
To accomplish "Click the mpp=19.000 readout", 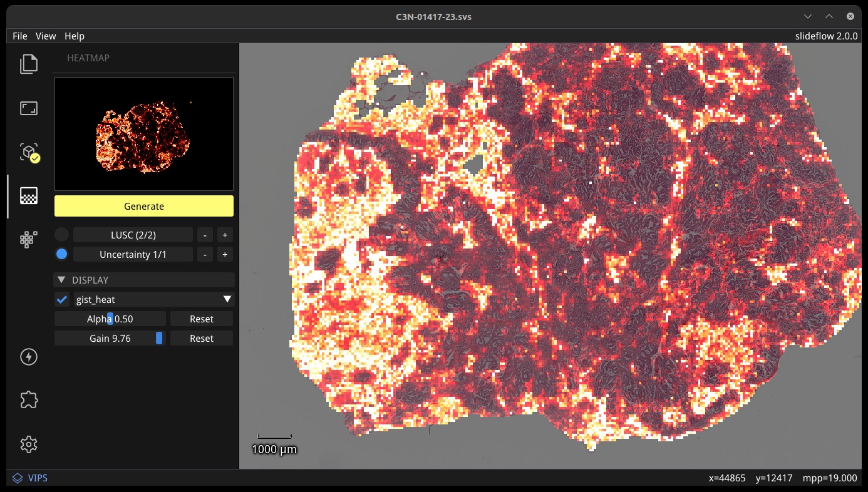I will click(x=829, y=478).
